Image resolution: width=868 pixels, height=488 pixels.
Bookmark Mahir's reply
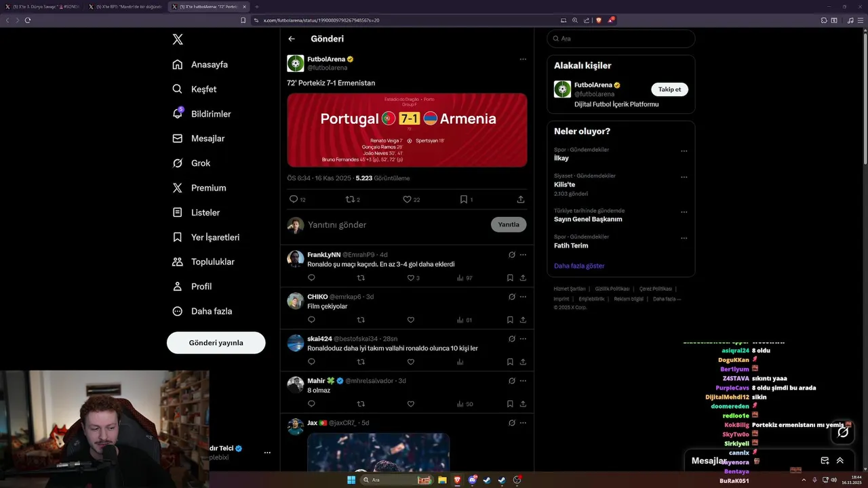[510, 404]
